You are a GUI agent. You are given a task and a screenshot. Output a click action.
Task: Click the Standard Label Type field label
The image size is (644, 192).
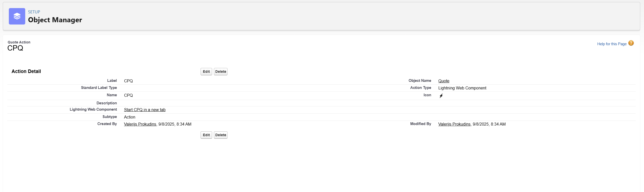point(99,88)
